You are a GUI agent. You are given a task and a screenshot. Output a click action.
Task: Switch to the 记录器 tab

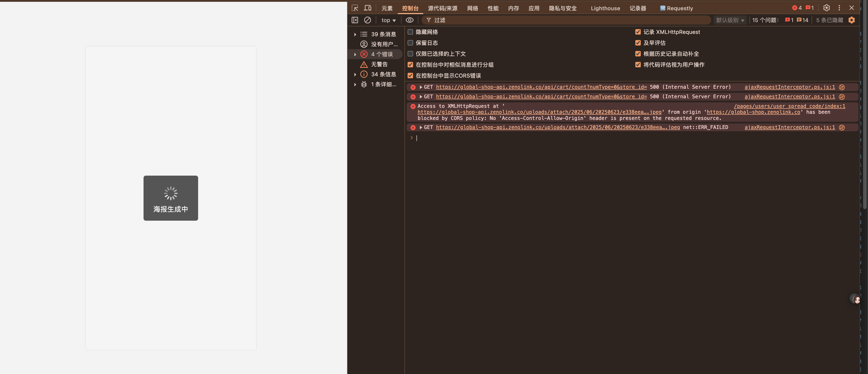(638, 8)
